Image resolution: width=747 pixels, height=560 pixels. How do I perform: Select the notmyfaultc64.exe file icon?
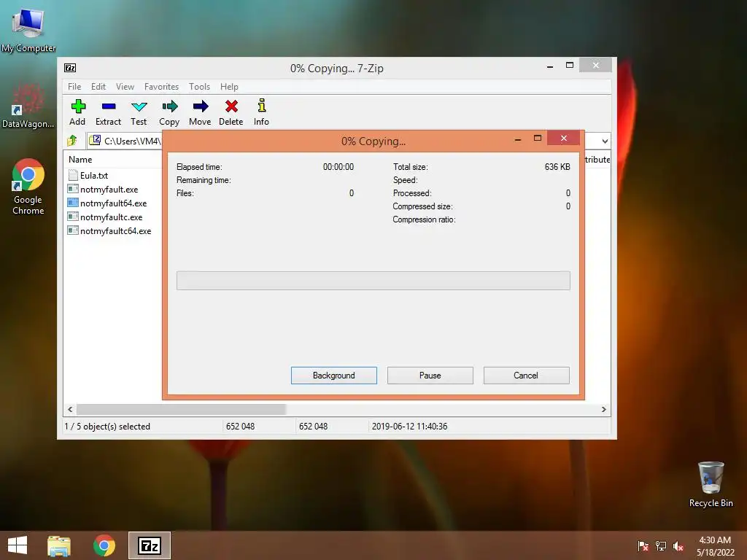[x=73, y=230]
